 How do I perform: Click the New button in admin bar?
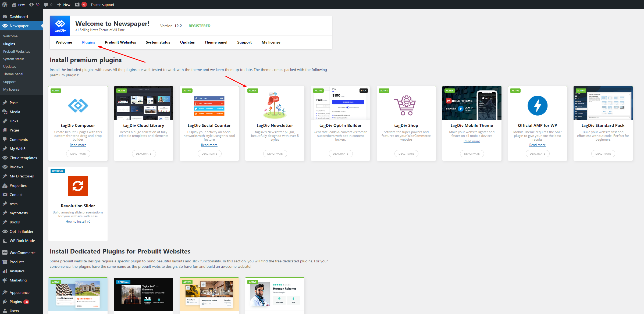click(x=64, y=5)
